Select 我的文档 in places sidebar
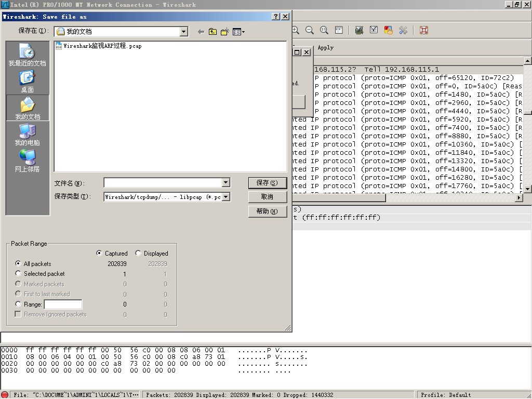 pos(27,108)
